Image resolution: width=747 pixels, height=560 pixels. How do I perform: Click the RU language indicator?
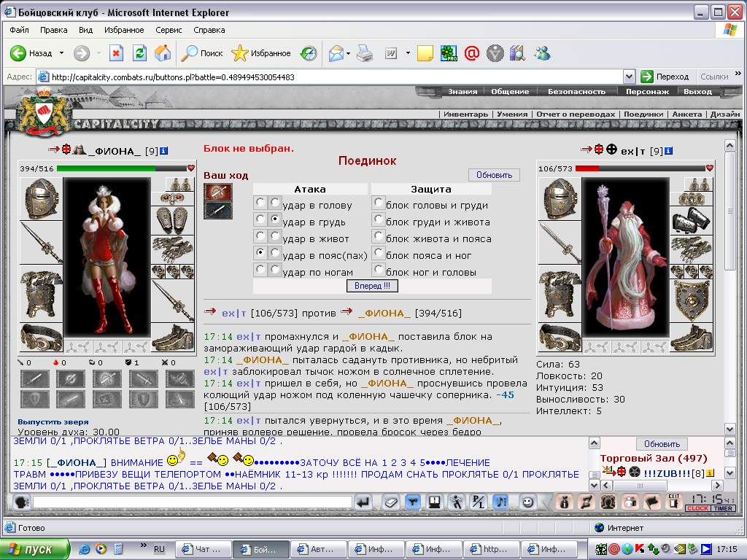[159, 549]
